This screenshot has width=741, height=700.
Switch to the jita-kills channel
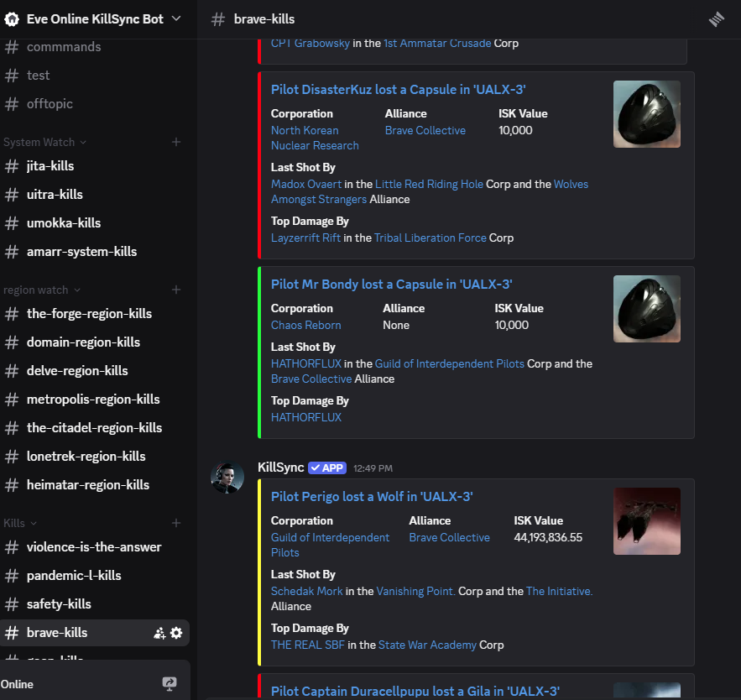click(50, 166)
